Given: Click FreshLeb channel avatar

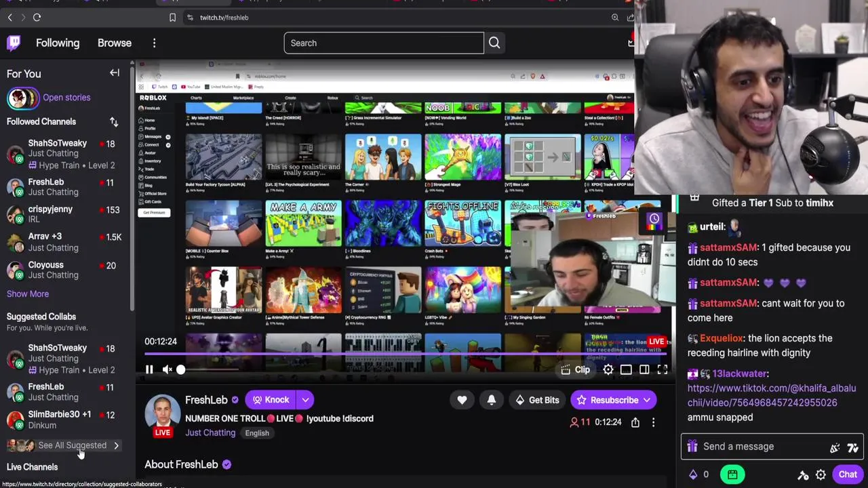Looking at the screenshot, I should coord(162,413).
